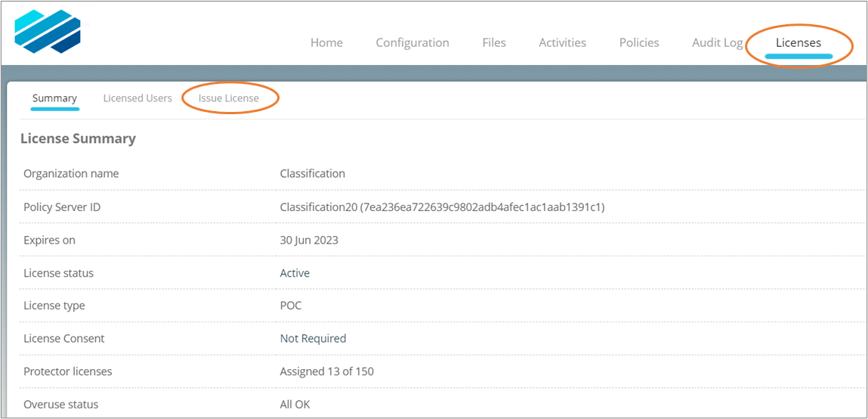Switch to the Licensed Users tab
Image resolution: width=868 pixels, height=419 pixels.
coord(137,98)
